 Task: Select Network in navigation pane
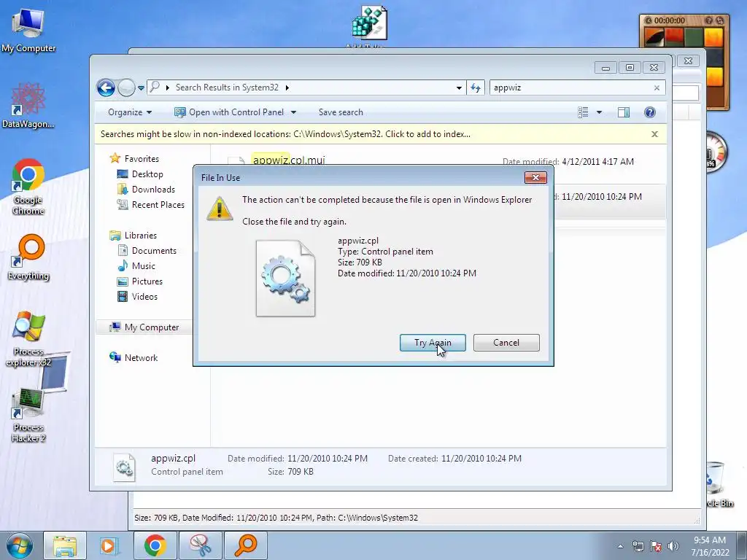(133, 357)
